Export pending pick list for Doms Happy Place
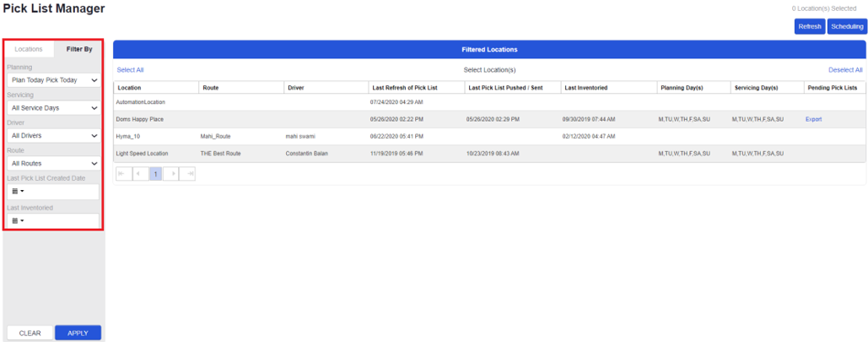The image size is (868, 342). 813,119
